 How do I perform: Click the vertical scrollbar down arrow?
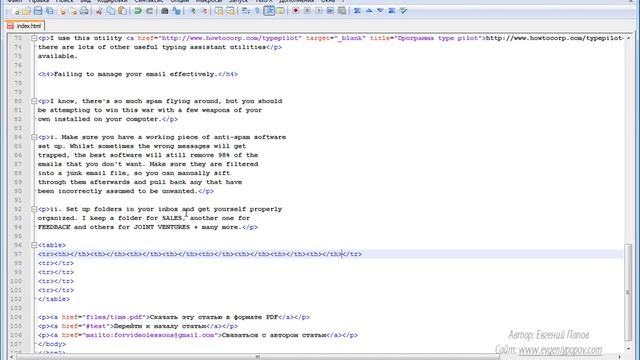point(628,349)
